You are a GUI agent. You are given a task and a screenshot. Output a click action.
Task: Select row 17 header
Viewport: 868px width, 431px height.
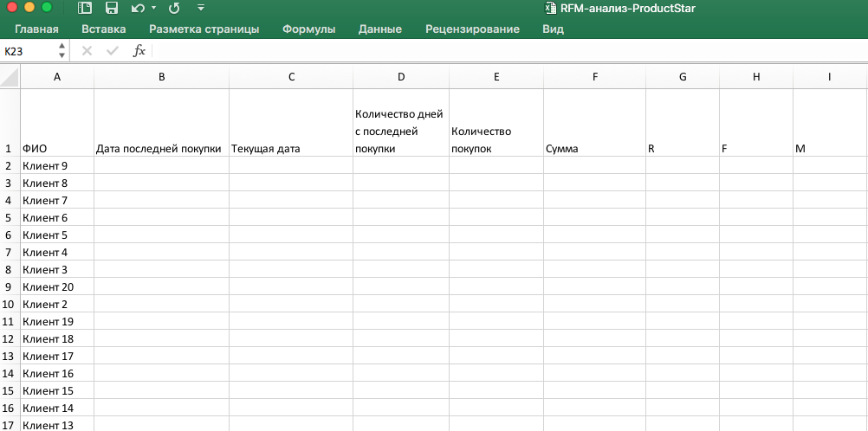[x=10, y=424]
